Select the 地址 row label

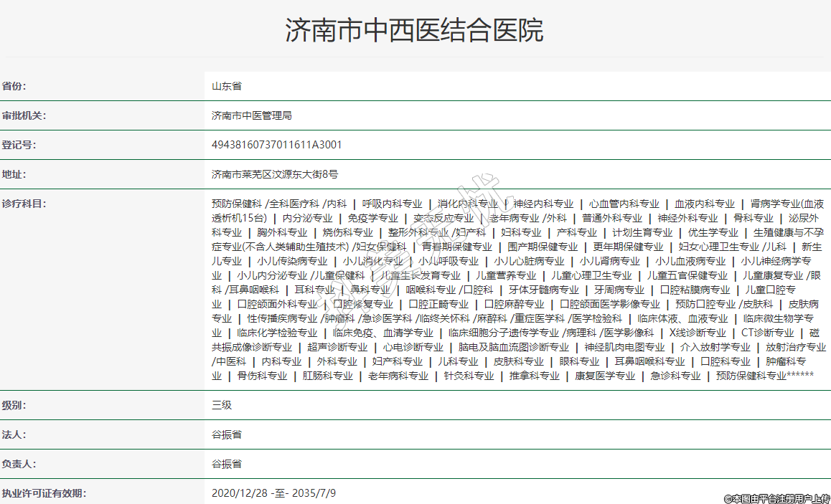tap(14, 174)
